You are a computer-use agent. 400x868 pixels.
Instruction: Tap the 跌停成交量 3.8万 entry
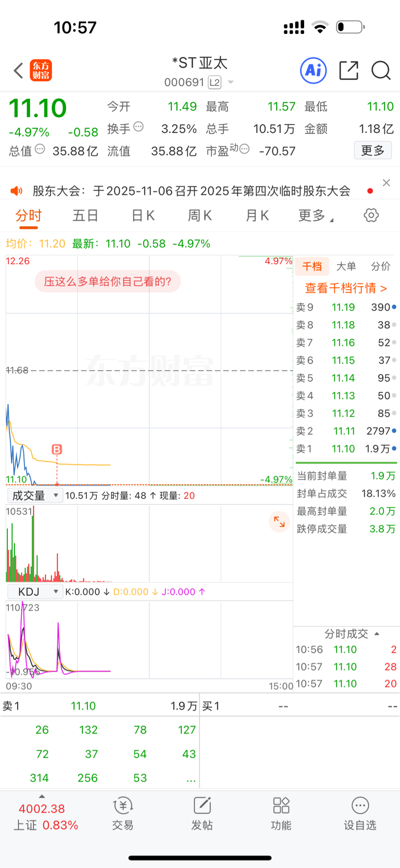(346, 529)
